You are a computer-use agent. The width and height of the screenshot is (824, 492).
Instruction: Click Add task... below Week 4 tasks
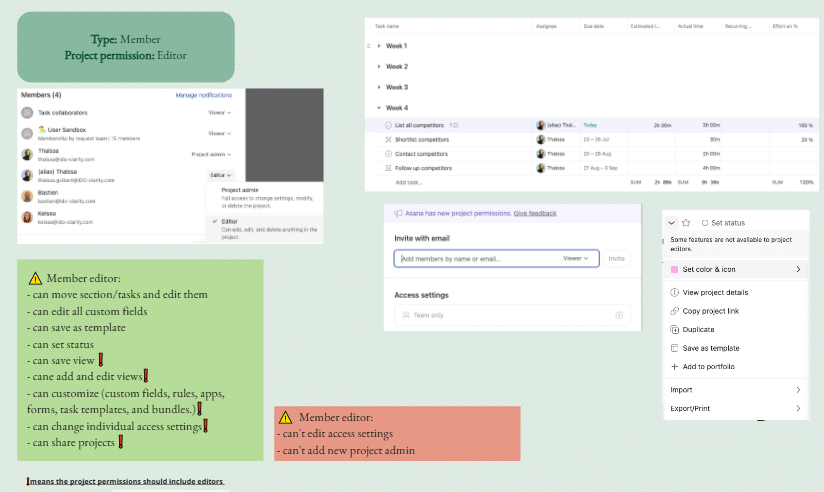pos(409,182)
